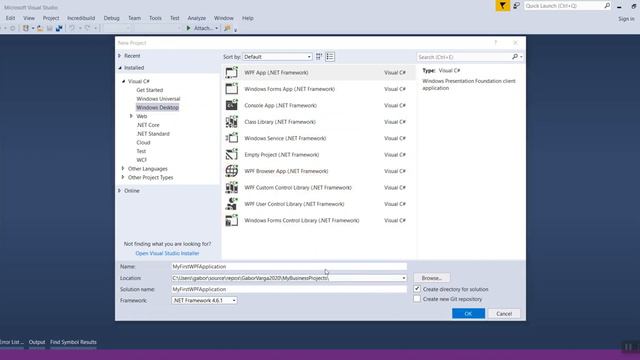Open the Attach button dropdown arrow
This screenshot has height=360, width=640.
pyautogui.click(x=216, y=28)
